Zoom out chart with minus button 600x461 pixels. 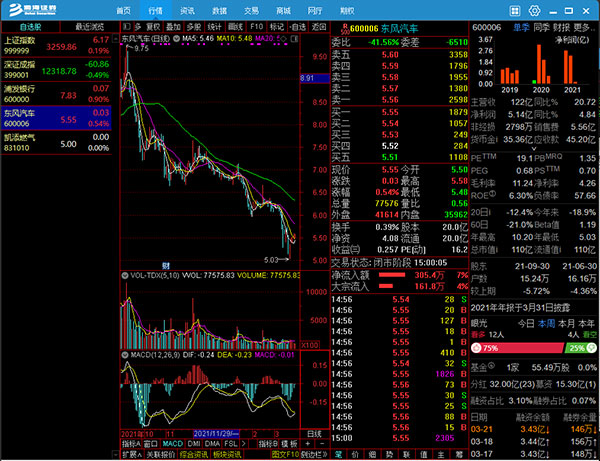tap(322, 443)
